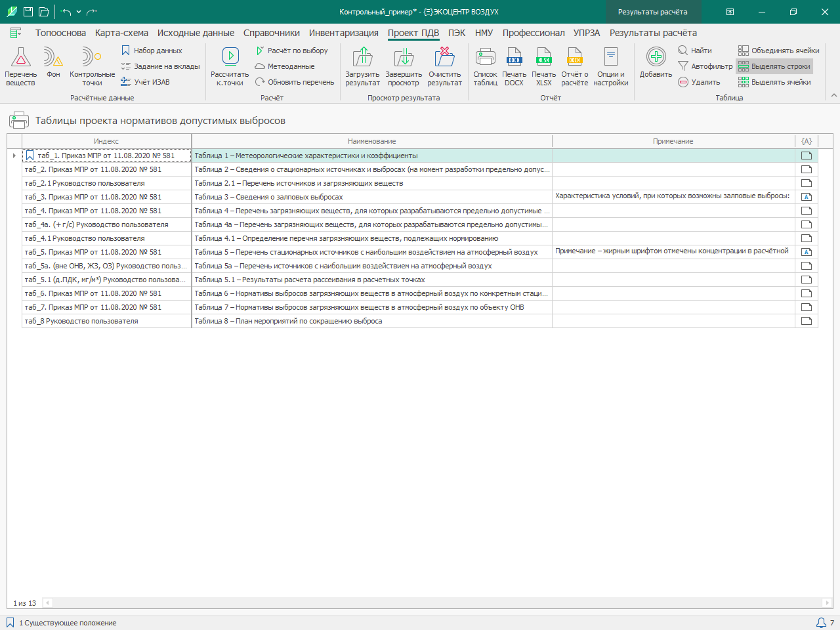Click Обновить перечень
This screenshot has height=630, width=840.
tap(295, 82)
